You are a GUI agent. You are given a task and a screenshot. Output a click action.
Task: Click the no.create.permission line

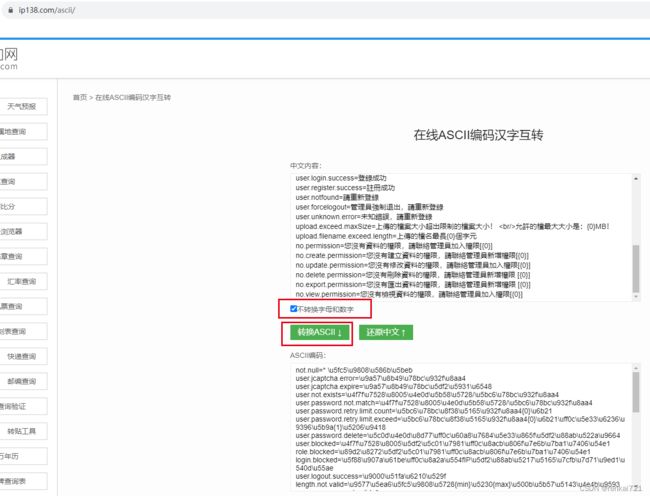412,256
